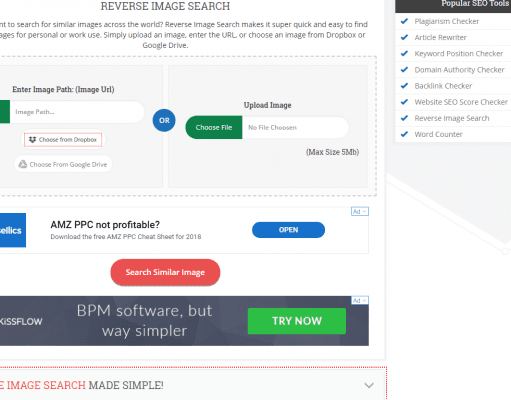The image size is (511, 400).
Task: Click the Choose File upload button
Action: 214,127
